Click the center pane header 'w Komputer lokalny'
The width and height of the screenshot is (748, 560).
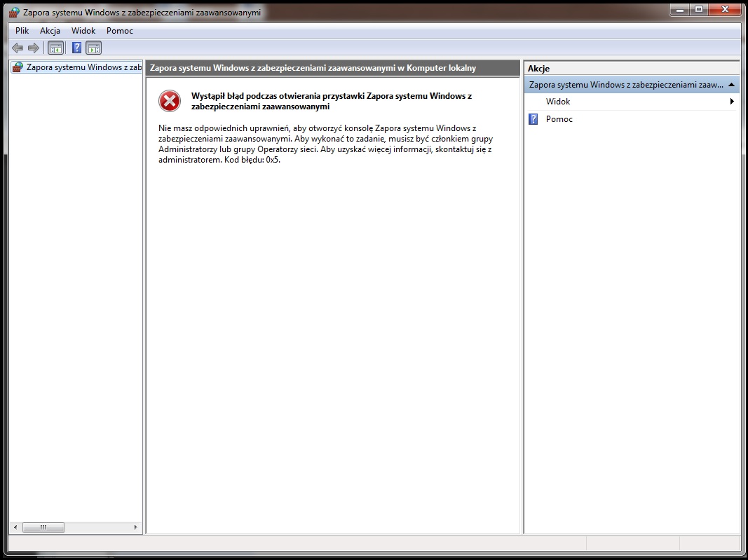click(x=332, y=68)
